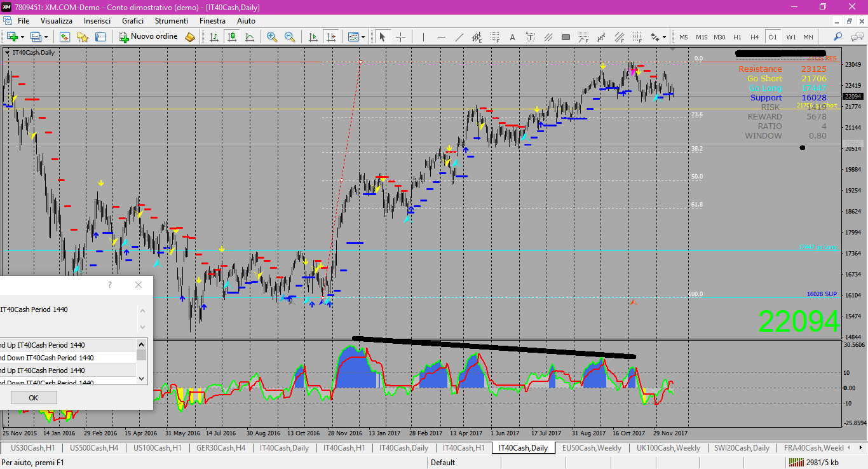Click the Default profile in status bar
Viewport: 868px width, 469px height.
click(x=443, y=463)
